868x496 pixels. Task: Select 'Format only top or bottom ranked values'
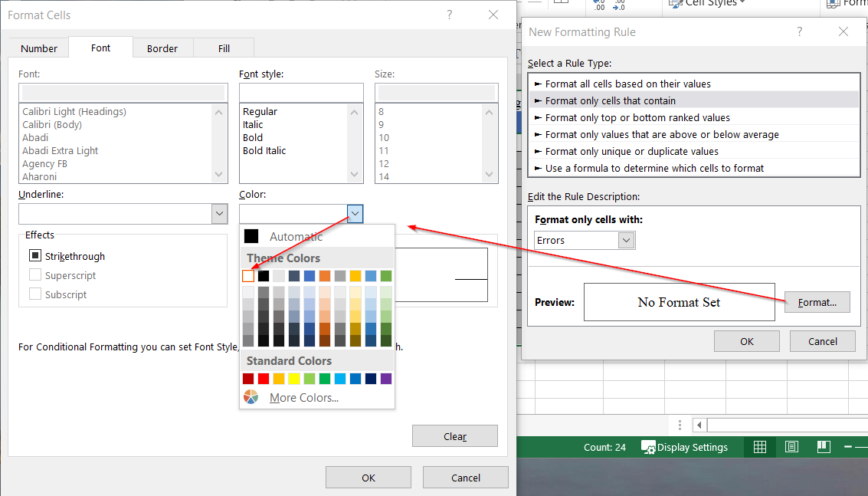(693, 117)
